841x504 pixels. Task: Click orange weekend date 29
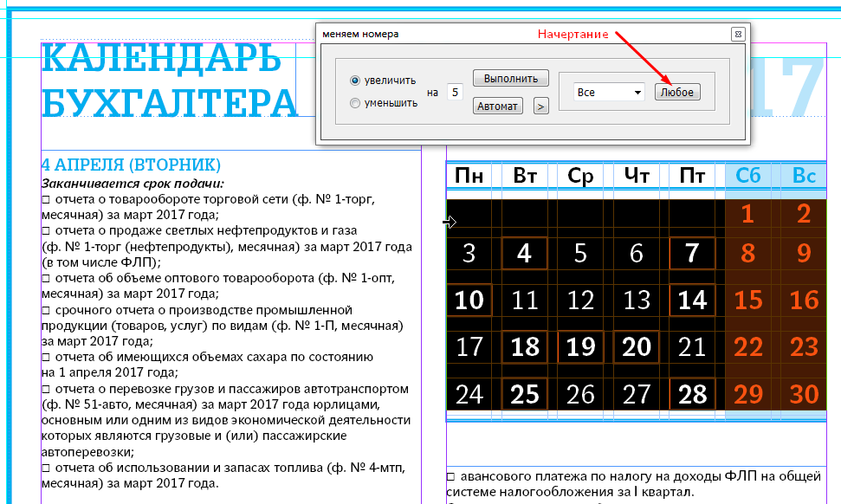747,394
